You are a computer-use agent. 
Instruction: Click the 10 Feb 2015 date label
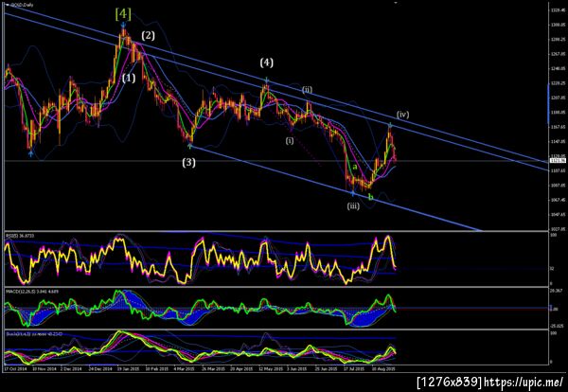point(156,369)
